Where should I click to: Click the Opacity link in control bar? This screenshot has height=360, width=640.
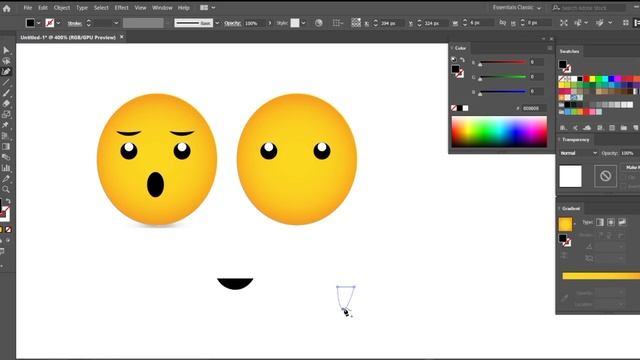pos(233,23)
